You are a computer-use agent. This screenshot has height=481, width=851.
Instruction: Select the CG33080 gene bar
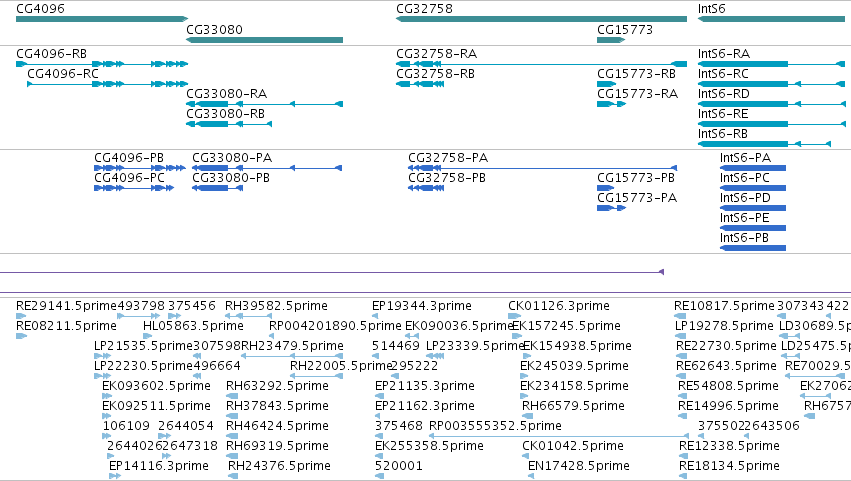[264, 40]
